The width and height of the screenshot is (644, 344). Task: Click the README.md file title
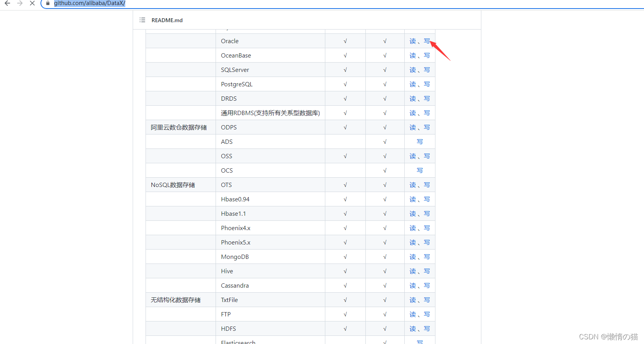tap(167, 20)
